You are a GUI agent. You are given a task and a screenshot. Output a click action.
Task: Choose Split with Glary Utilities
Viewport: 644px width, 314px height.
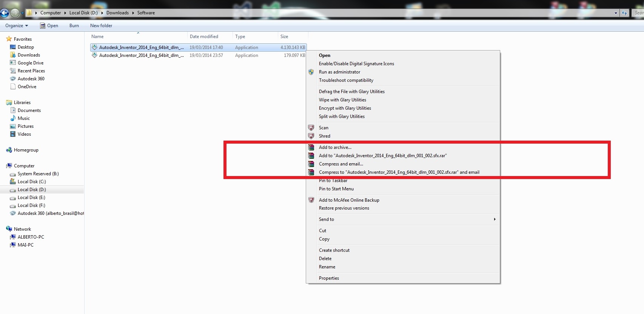[x=342, y=116]
